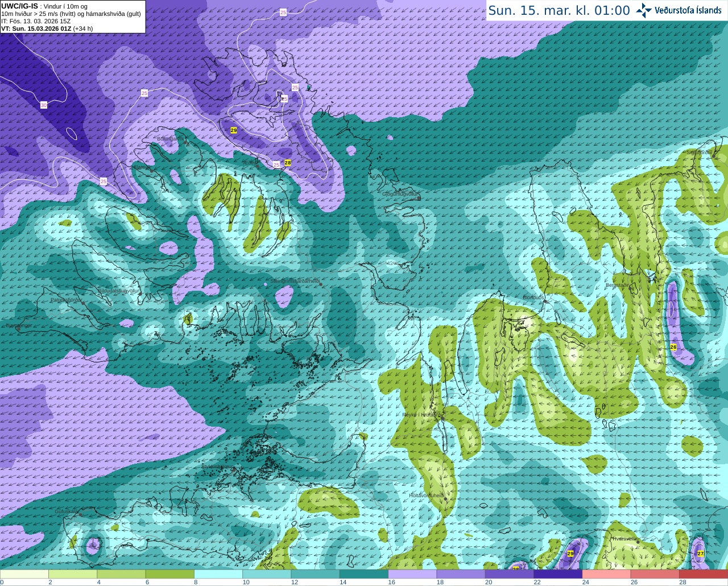Click the yellow 27 gust marker at bottom right
The width and height of the screenshot is (728, 586).
[x=701, y=554]
